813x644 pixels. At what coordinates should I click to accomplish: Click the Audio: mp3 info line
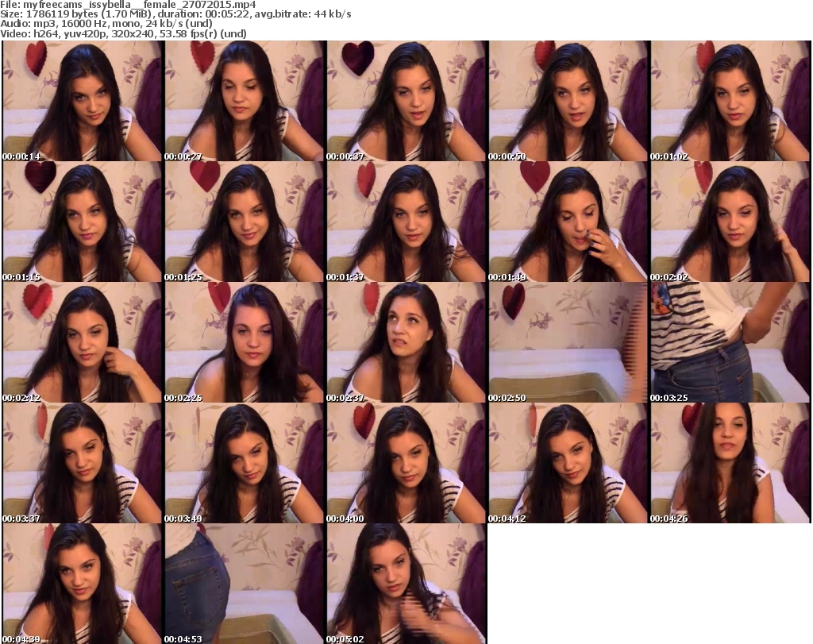[x=106, y=23]
